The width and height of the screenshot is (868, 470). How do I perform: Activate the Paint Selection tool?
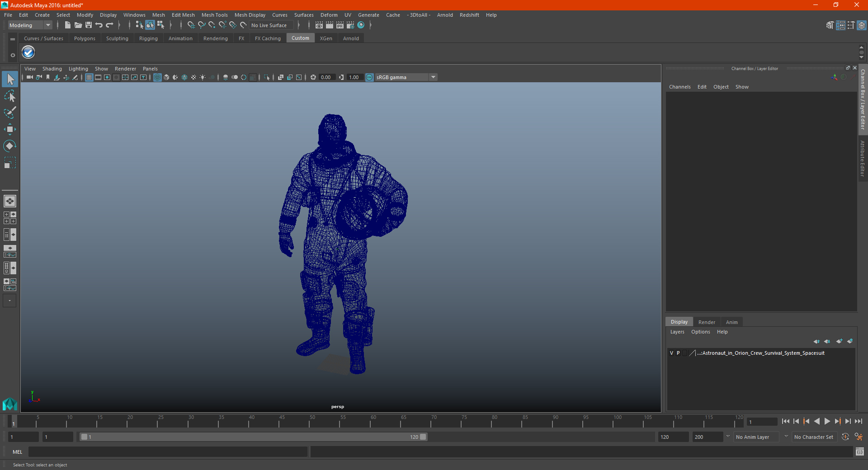[10, 113]
